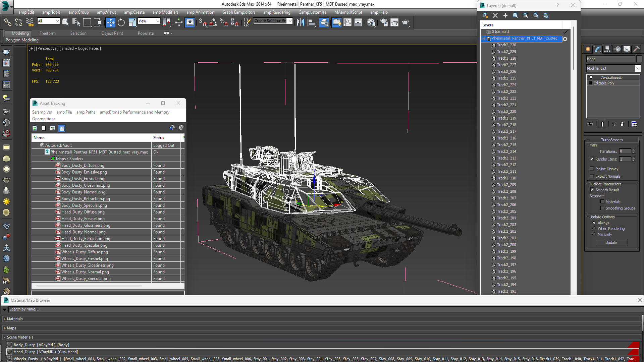Click the Render Production teapot icon

pyautogui.click(x=406, y=22)
